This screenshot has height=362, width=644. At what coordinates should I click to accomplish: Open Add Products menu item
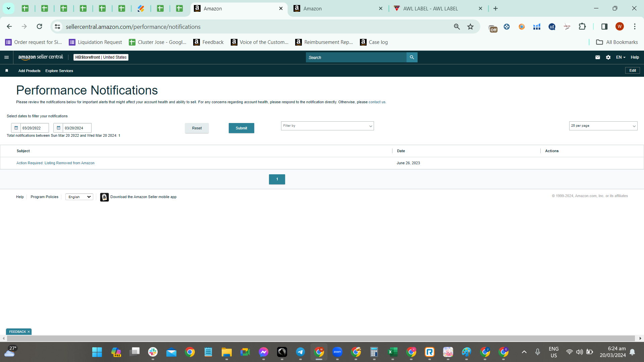click(x=29, y=71)
